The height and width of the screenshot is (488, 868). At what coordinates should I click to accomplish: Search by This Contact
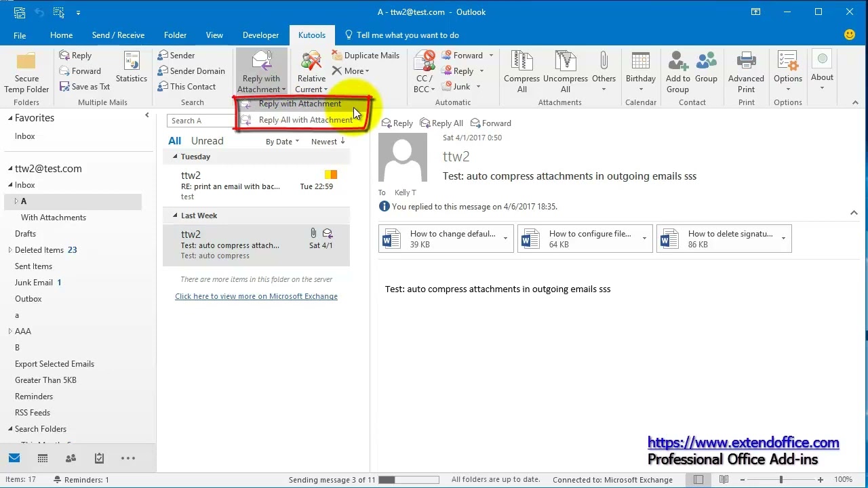186,87
